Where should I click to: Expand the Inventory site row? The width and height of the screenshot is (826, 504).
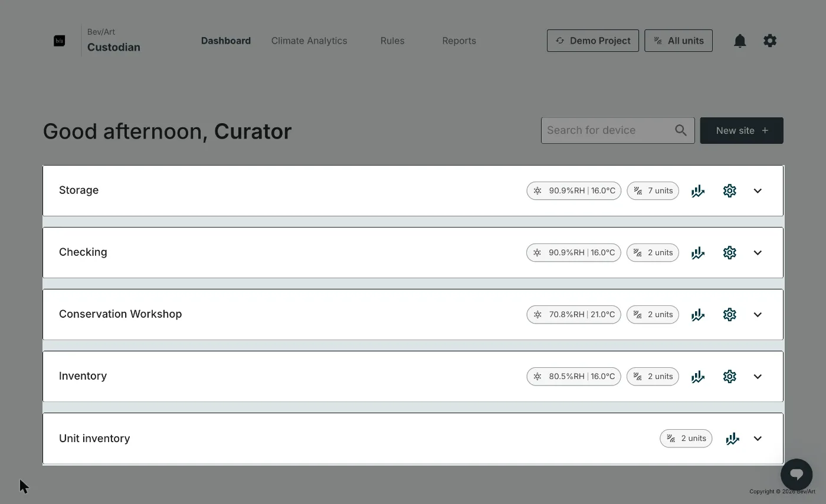[x=758, y=377]
